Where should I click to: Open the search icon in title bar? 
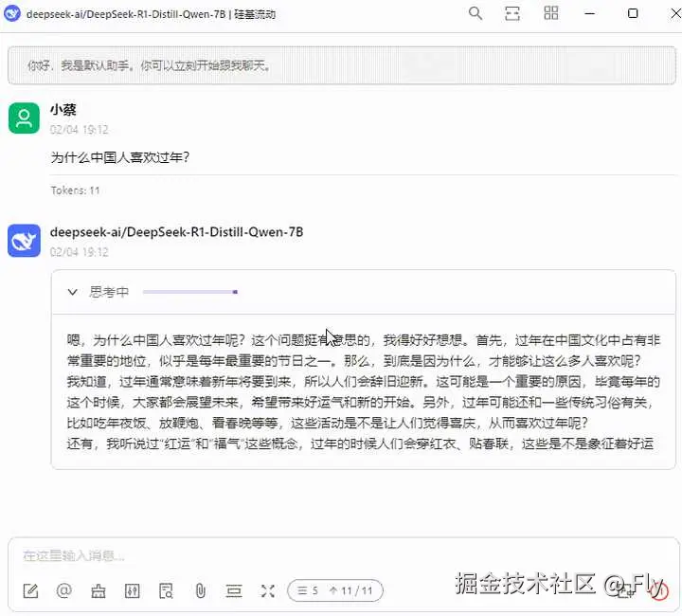(476, 13)
